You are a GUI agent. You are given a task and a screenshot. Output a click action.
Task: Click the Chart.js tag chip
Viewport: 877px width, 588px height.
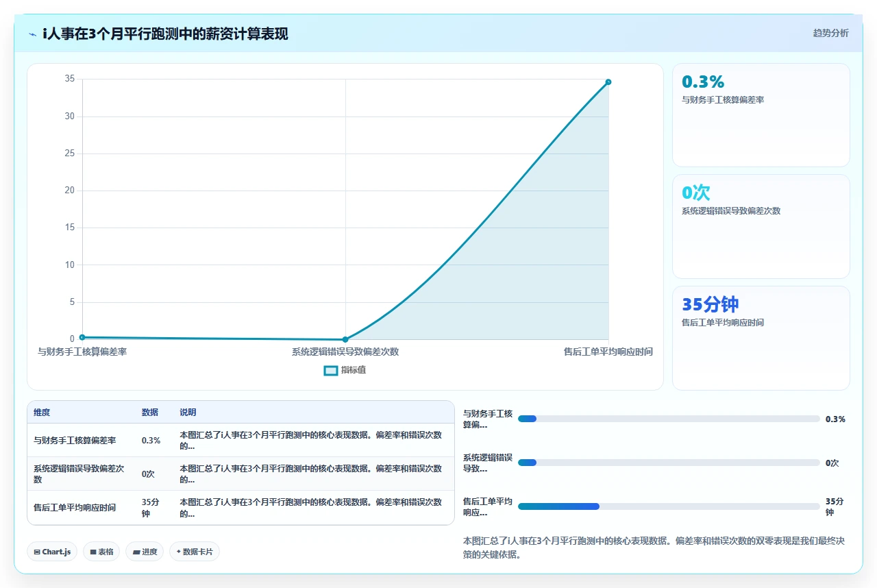(52, 552)
